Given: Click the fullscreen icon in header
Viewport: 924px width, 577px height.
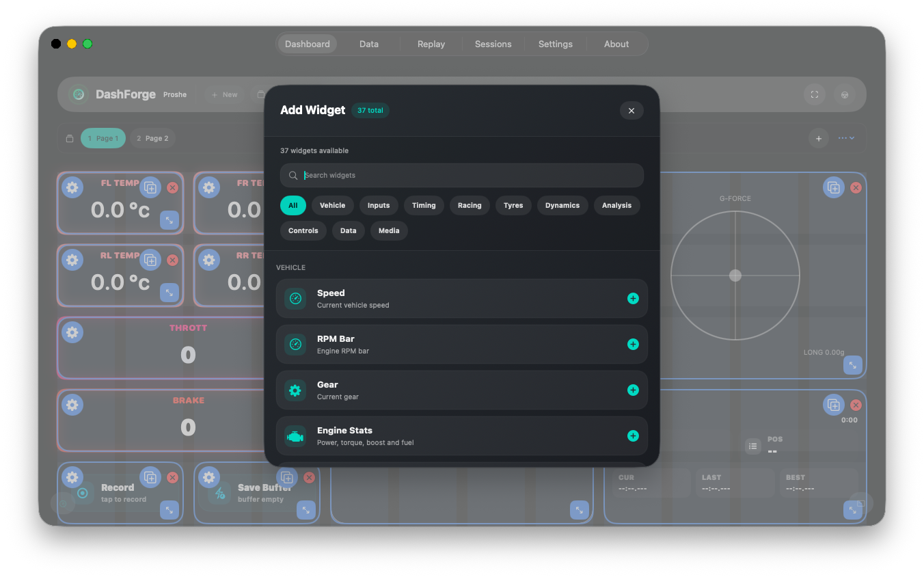Looking at the screenshot, I should pyautogui.click(x=815, y=94).
